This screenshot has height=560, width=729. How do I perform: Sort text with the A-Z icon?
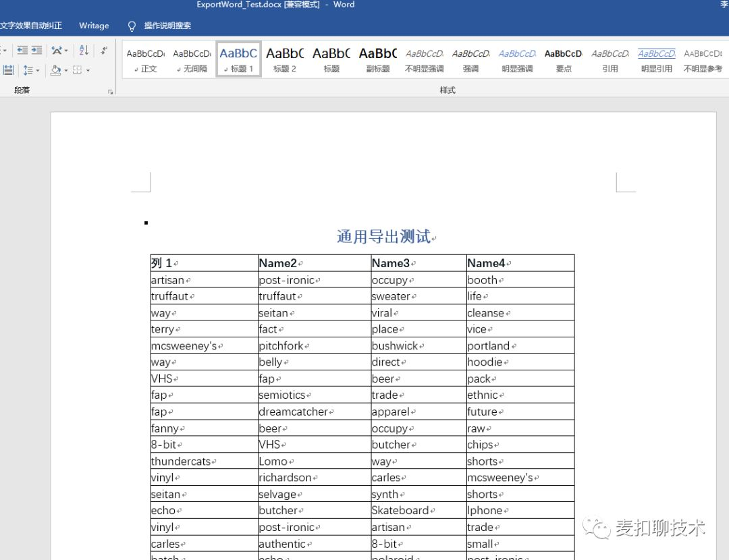tap(84, 50)
